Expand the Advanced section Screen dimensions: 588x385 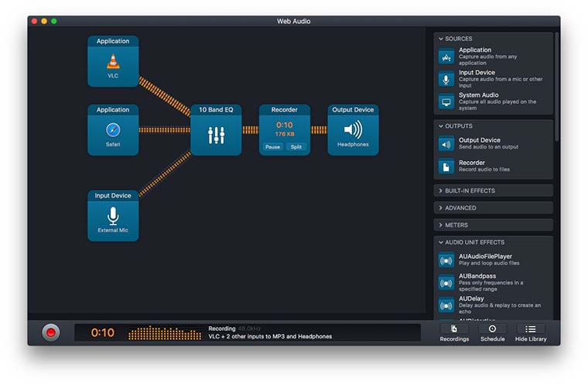pyautogui.click(x=493, y=208)
